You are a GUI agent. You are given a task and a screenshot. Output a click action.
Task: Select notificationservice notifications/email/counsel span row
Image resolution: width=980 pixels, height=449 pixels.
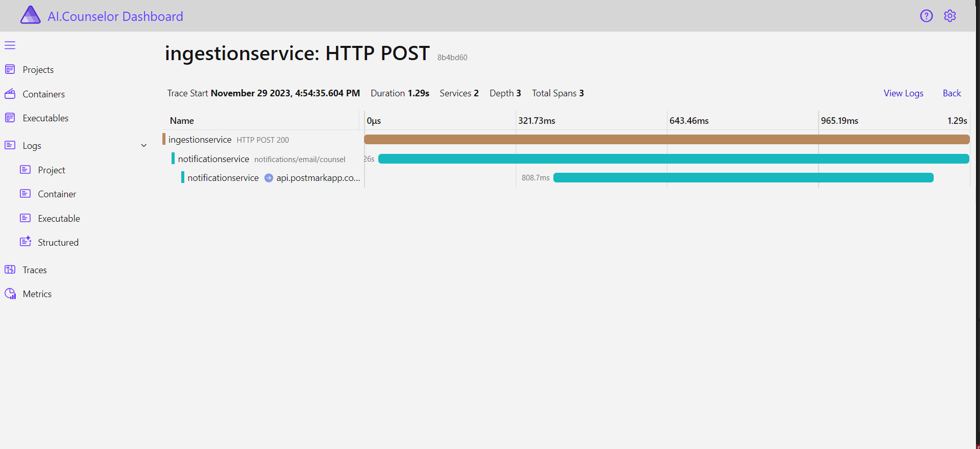[x=566, y=159]
